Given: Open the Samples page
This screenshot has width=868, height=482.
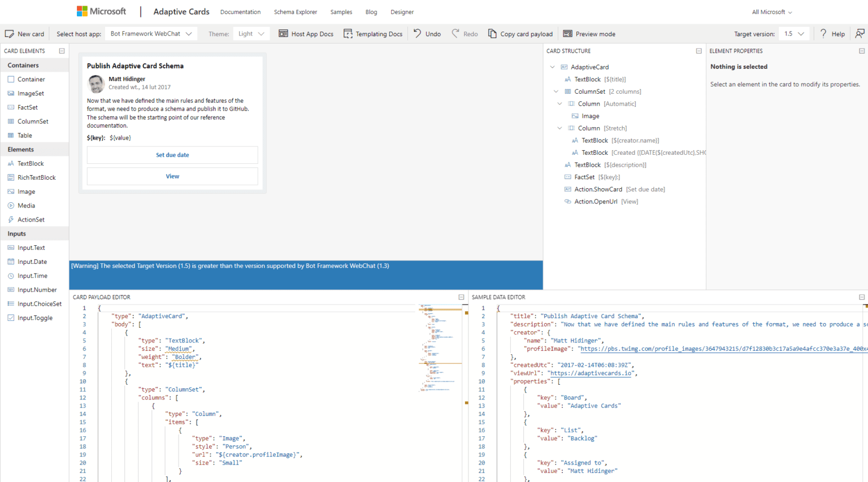Looking at the screenshot, I should click(341, 12).
